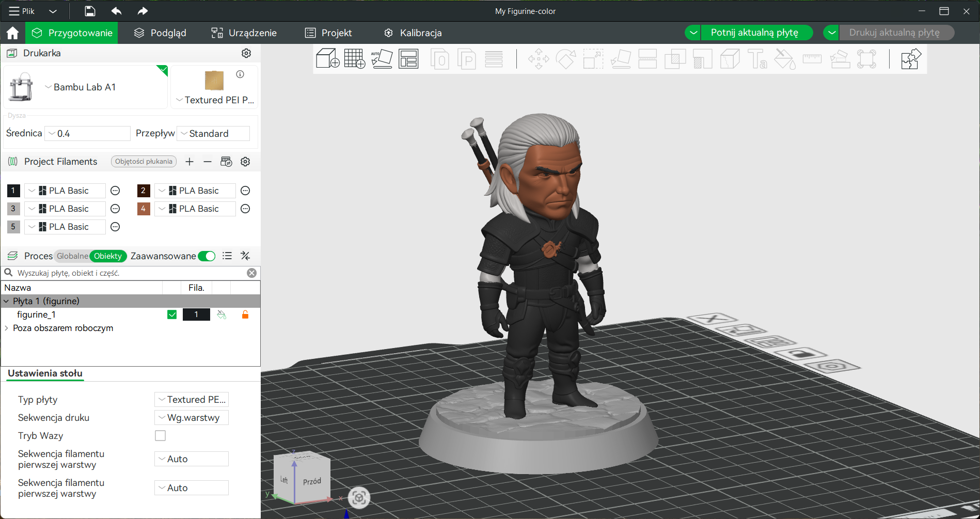This screenshot has width=980, height=519.
Task: Click the Objętości płukania button
Action: point(144,162)
